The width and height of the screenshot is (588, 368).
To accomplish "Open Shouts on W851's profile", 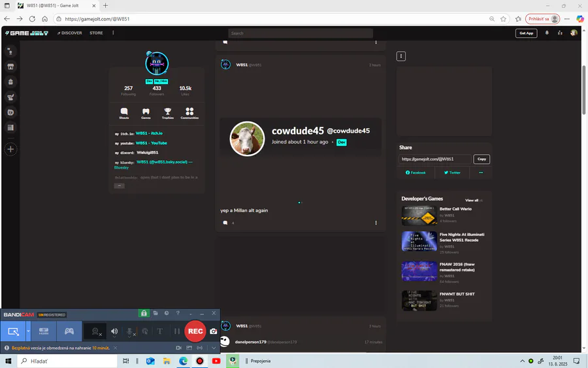I will 124,113.
